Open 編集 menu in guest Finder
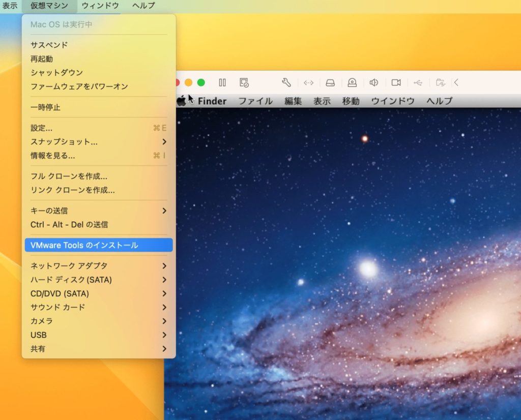Viewport: 521px width, 420px height. [x=293, y=101]
